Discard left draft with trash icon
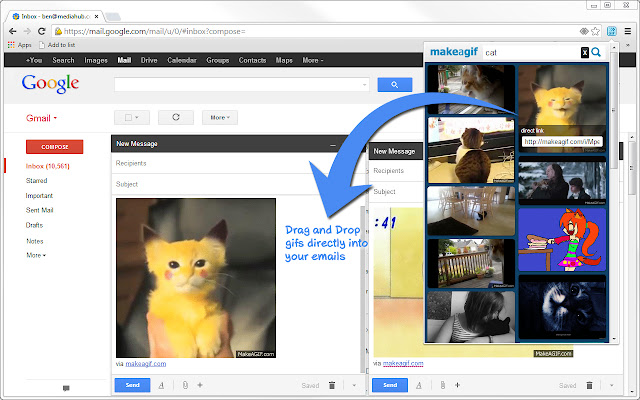The image size is (640, 400). pyautogui.click(x=332, y=385)
